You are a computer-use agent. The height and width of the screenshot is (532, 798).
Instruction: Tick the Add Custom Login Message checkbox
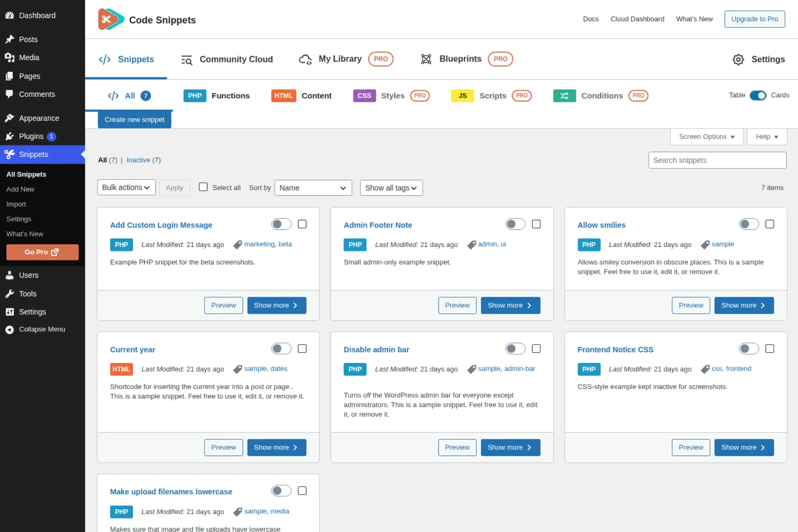pos(302,224)
